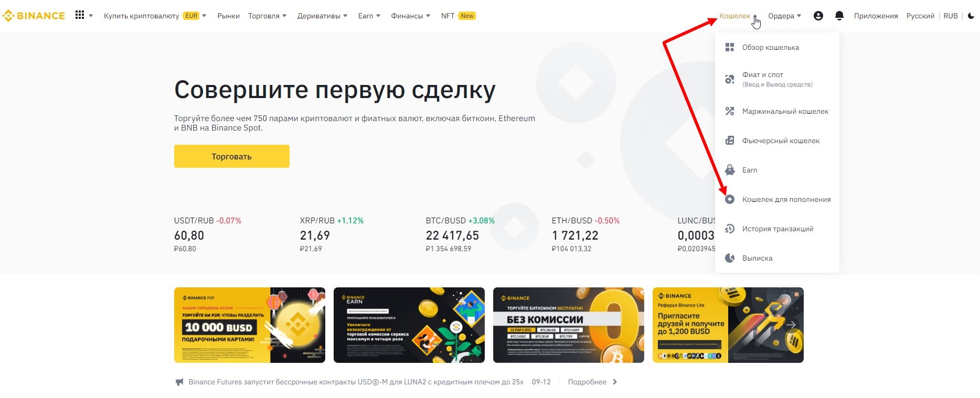This screenshot has width=980, height=398.
Task: Expand the Торговля menu arrow
Action: coord(284,16)
